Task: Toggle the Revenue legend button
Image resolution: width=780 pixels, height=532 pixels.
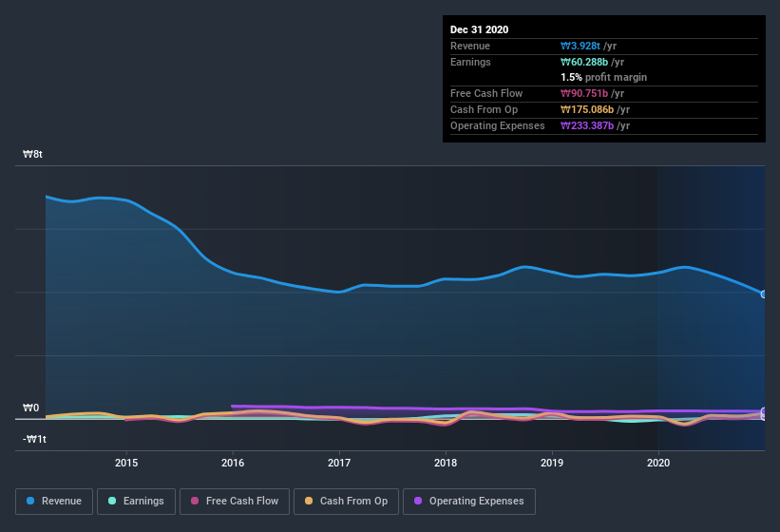Action: click(x=54, y=502)
